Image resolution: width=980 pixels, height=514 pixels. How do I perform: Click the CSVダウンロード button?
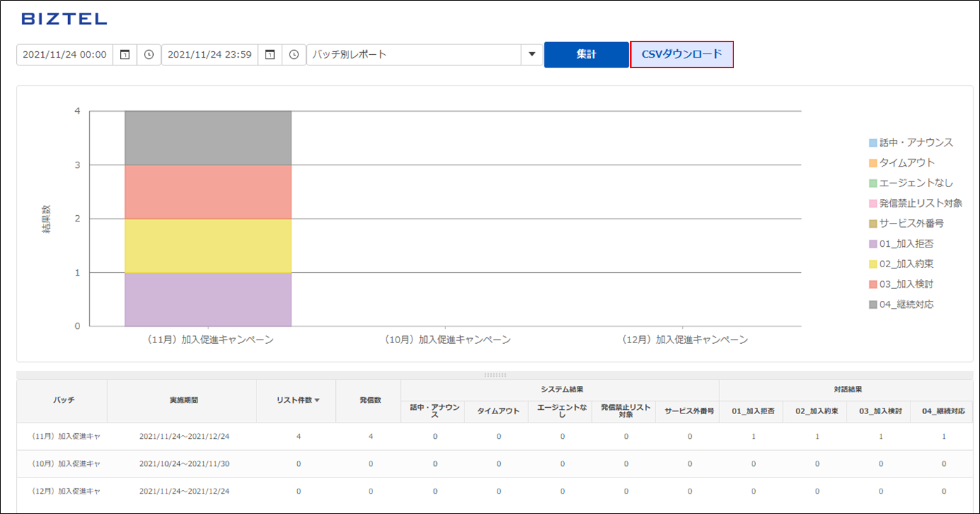point(682,55)
